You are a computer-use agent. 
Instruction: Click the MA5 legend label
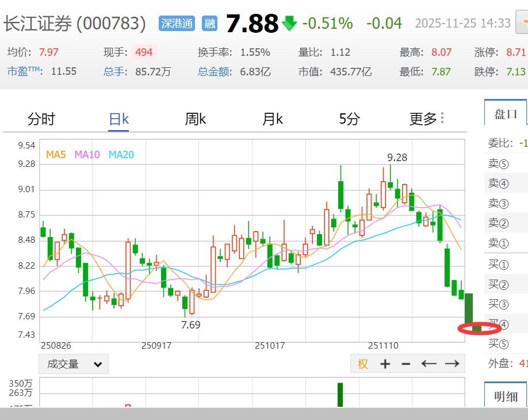(x=56, y=155)
